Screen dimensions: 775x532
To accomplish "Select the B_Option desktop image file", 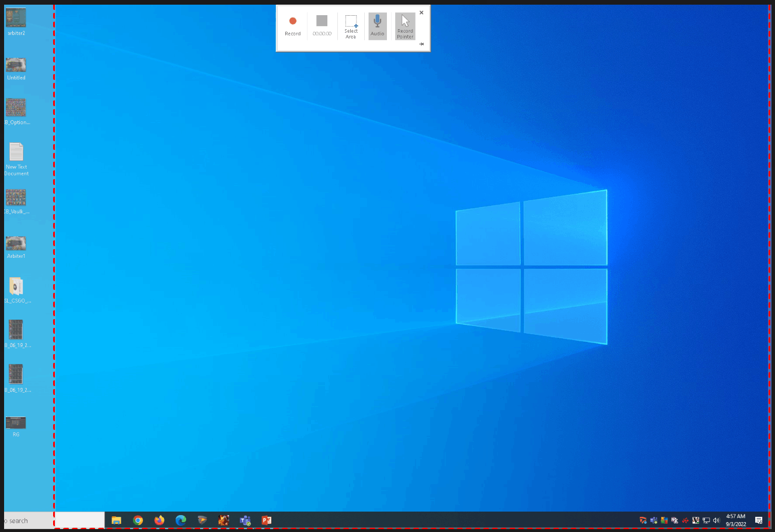I will tap(16, 112).
